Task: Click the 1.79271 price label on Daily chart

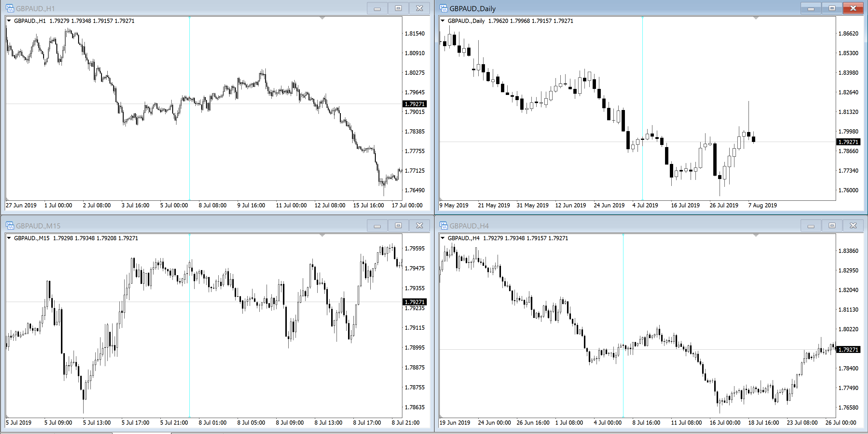Action: pyautogui.click(x=848, y=142)
